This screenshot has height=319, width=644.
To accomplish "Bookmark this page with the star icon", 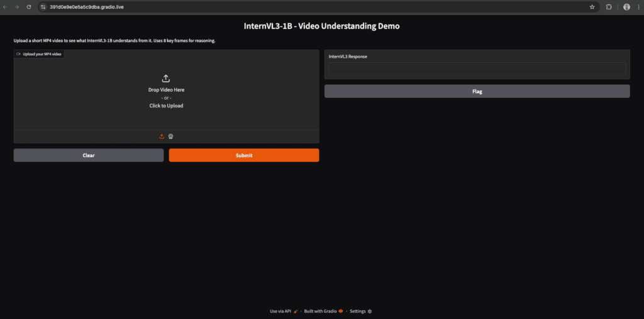I will click(x=592, y=7).
